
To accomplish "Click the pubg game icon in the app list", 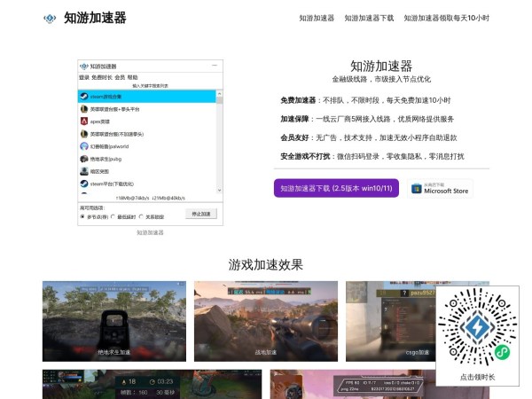I will coord(84,159).
